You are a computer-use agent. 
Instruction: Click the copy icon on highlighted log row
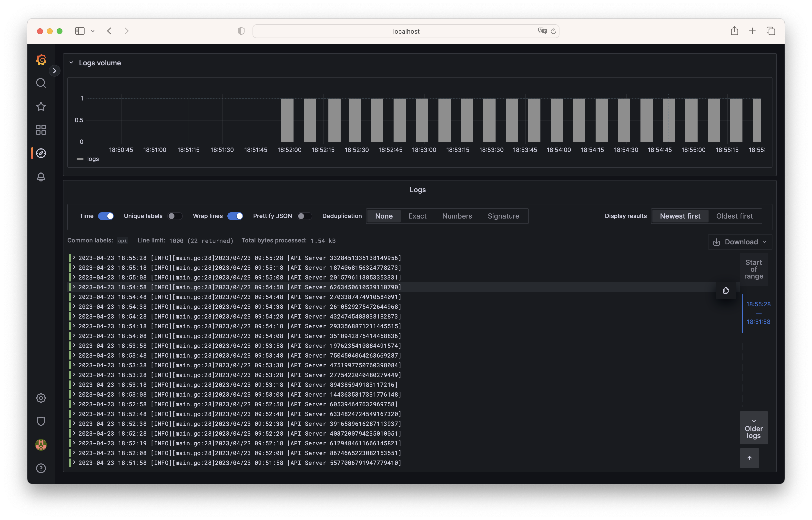tap(726, 291)
